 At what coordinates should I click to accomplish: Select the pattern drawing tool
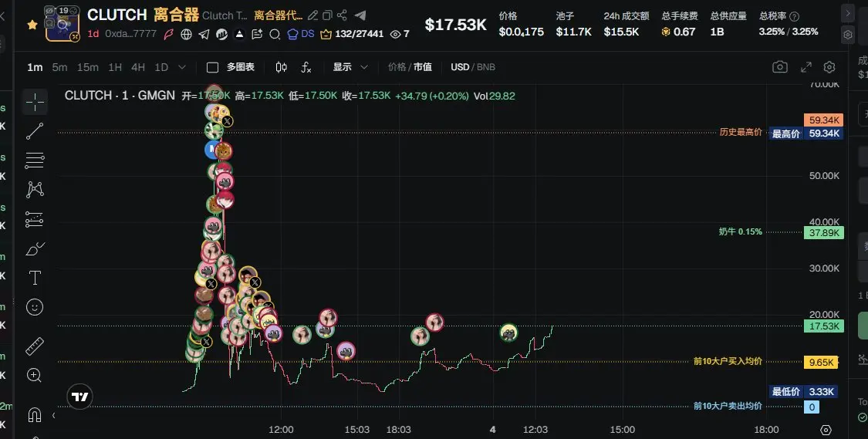pyautogui.click(x=34, y=190)
